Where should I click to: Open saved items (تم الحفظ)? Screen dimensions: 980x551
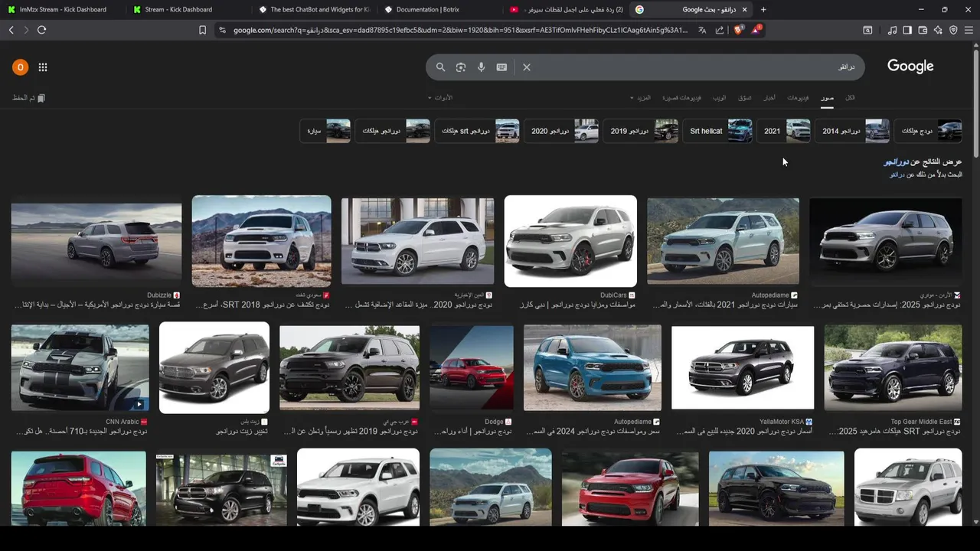tap(29, 98)
